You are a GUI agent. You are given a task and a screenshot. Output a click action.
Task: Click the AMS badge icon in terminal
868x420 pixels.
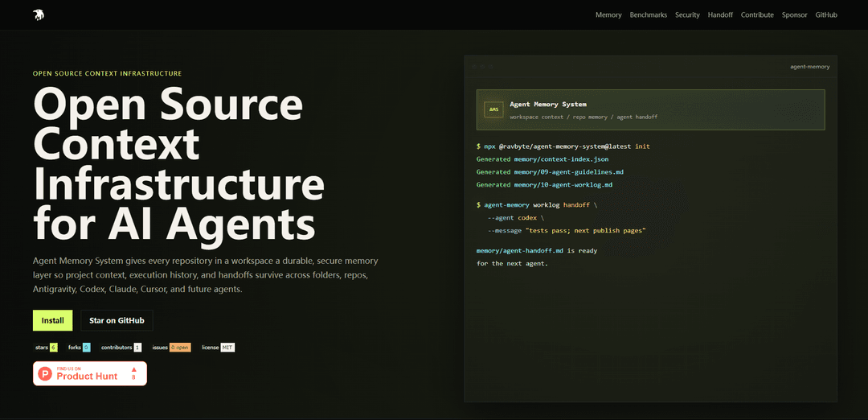pyautogui.click(x=493, y=109)
